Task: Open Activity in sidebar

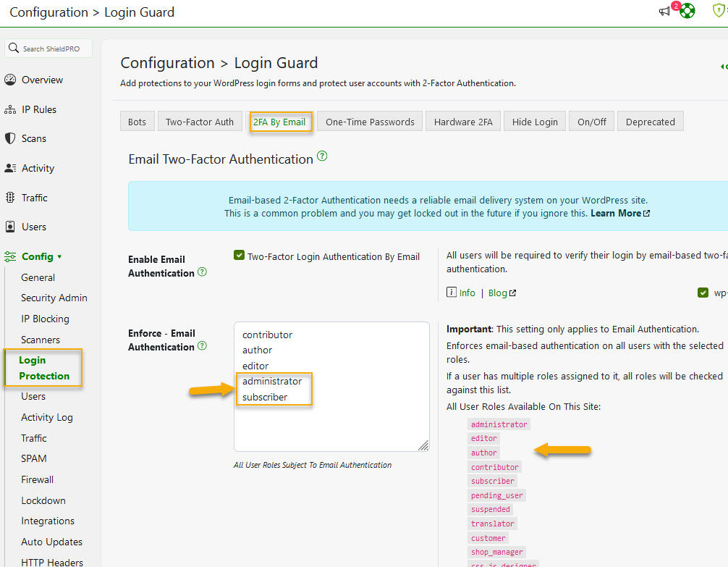Action: point(38,168)
